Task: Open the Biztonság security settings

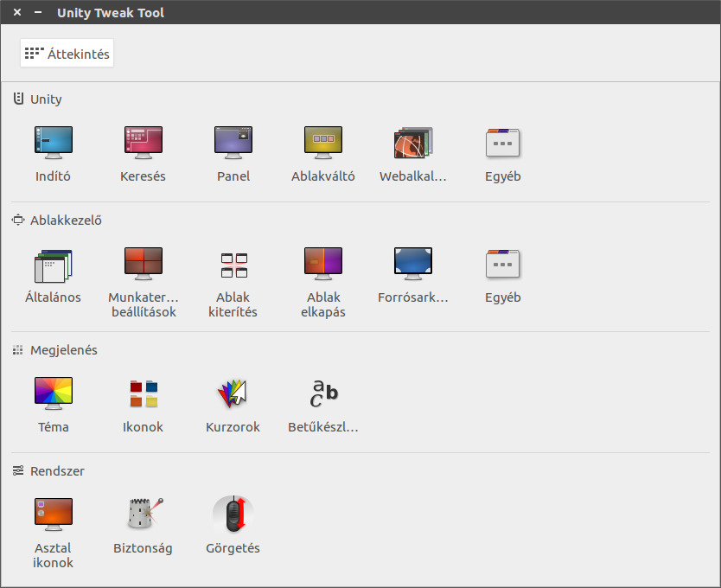Action: pos(143,526)
